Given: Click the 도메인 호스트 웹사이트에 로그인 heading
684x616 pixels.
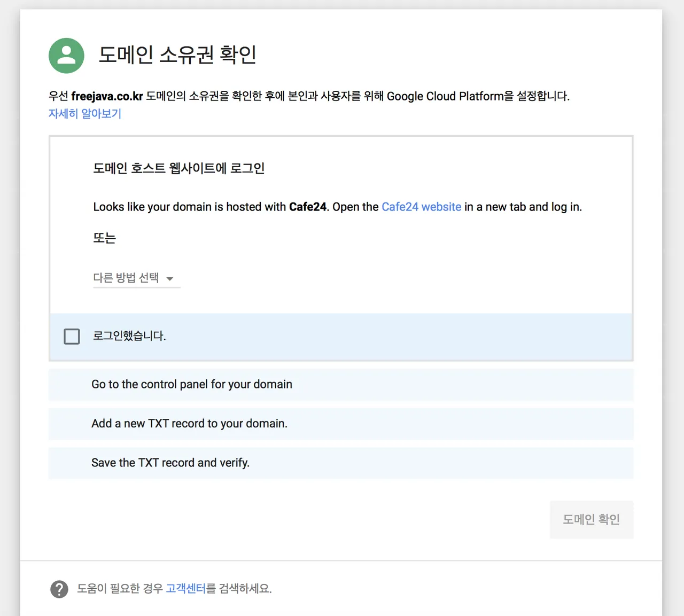Looking at the screenshot, I should [x=179, y=168].
